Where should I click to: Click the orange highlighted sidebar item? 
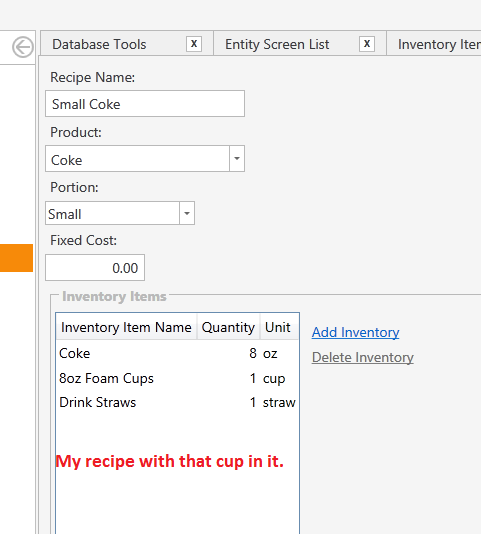click(16, 258)
